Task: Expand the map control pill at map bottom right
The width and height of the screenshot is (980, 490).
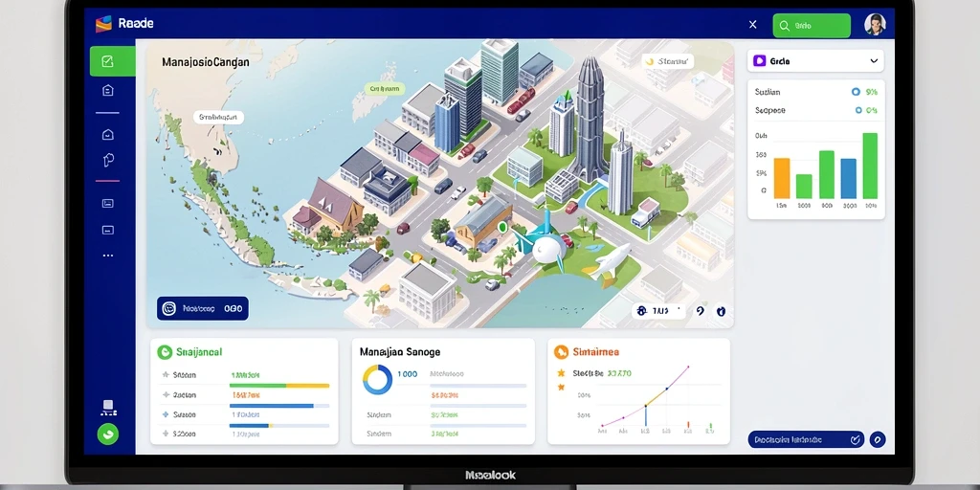Action: 658,310
